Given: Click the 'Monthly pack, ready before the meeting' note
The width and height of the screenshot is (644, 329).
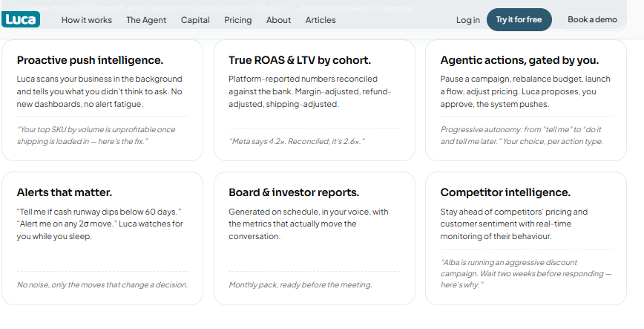Looking at the screenshot, I should tap(300, 284).
